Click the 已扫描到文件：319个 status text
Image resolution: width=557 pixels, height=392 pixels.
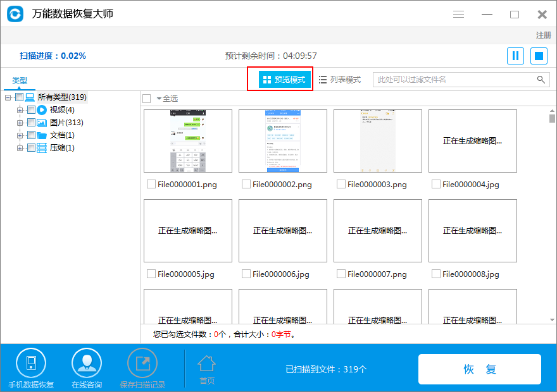pos(326,369)
